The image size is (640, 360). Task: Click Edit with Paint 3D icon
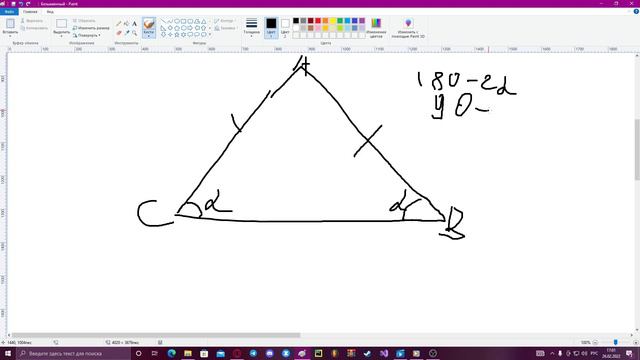pyautogui.click(x=408, y=23)
